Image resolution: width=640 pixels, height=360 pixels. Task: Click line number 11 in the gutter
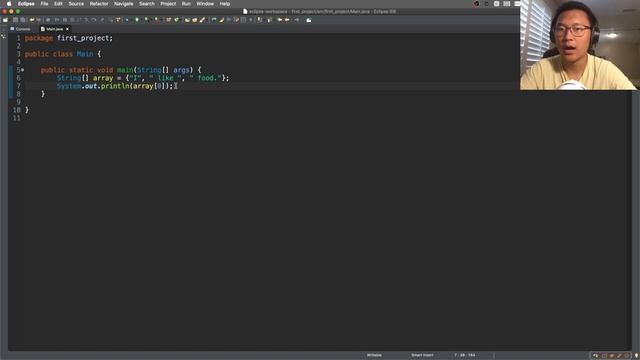(x=16, y=118)
